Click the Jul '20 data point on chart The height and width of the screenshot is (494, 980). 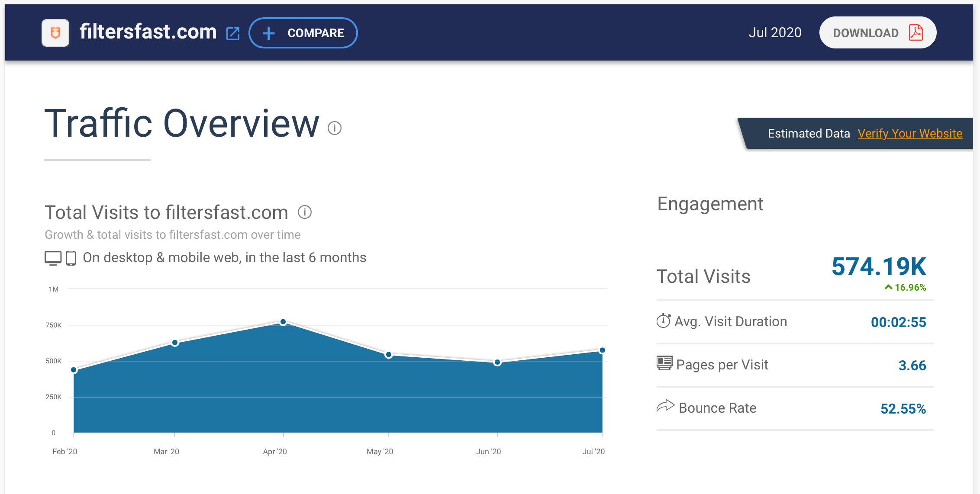[x=602, y=350]
